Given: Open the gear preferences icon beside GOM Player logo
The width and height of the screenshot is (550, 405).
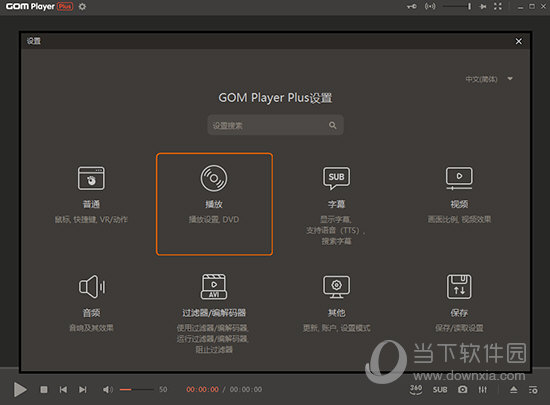Looking at the screenshot, I should point(82,7).
